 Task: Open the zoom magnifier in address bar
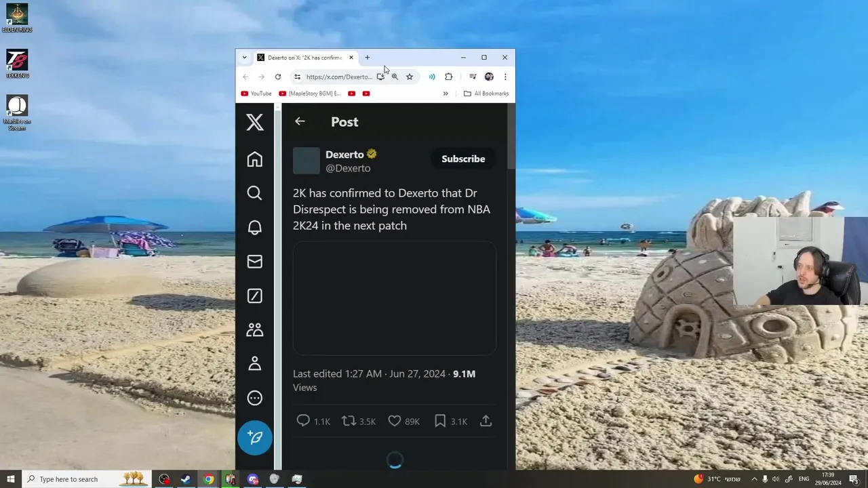[395, 77]
